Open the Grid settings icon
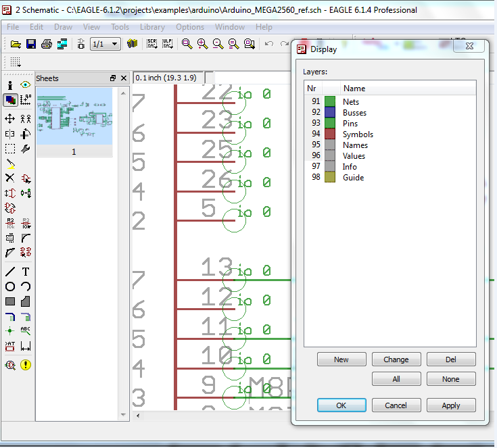 [15, 62]
